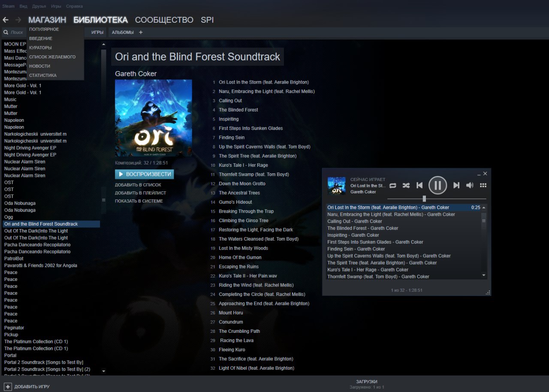
Task: Open the Библиотека tab
Action: tap(100, 20)
